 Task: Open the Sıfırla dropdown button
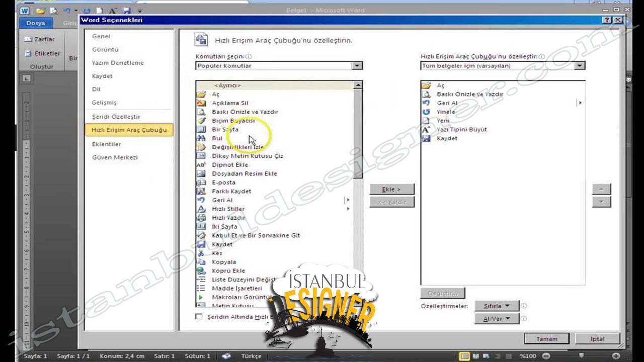click(x=497, y=306)
